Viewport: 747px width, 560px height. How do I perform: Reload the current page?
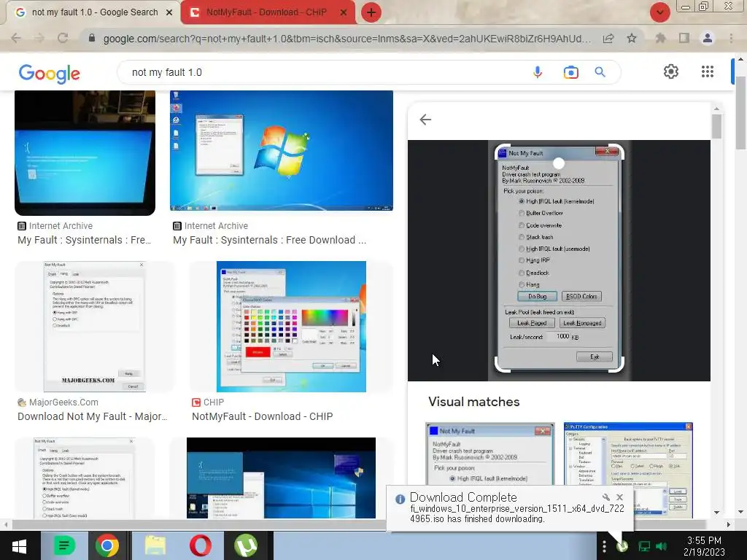pyautogui.click(x=63, y=38)
